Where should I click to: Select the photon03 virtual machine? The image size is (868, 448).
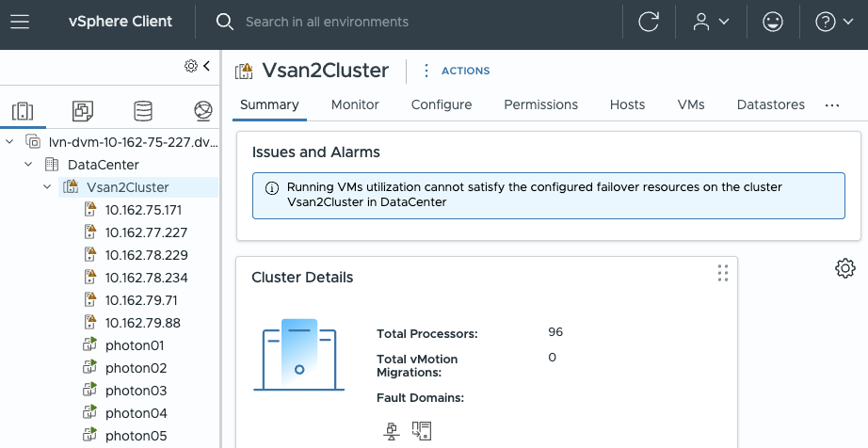click(136, 391)
